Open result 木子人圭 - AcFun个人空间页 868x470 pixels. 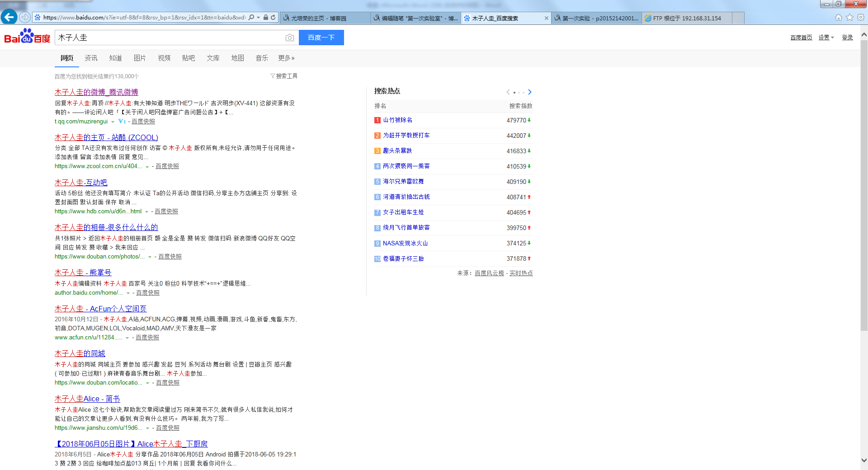(x=100, y=309)
